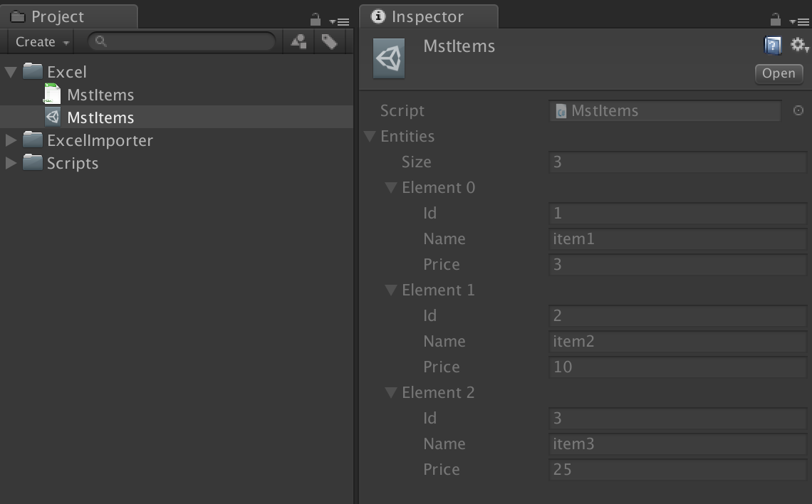812x504 pixels.
Task: Click the Scripts folder icon
Action: 31,163
